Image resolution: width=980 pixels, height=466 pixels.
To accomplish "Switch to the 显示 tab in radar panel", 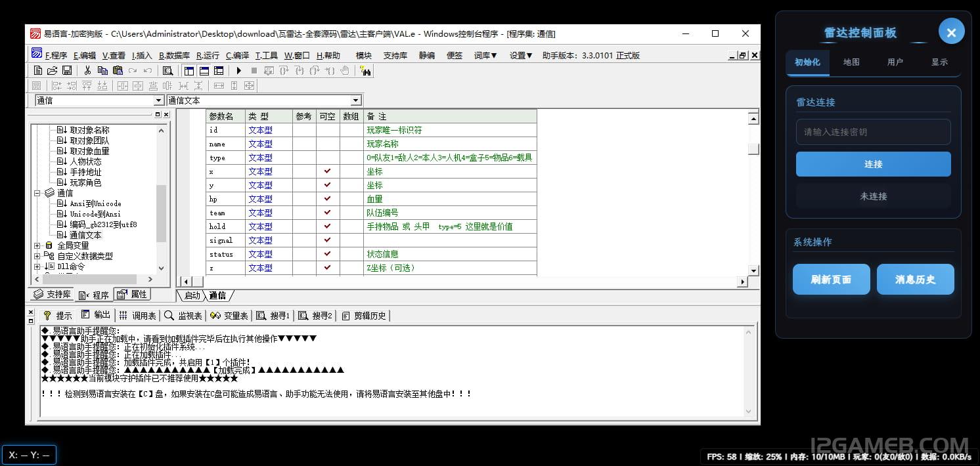I will [939, 62].
